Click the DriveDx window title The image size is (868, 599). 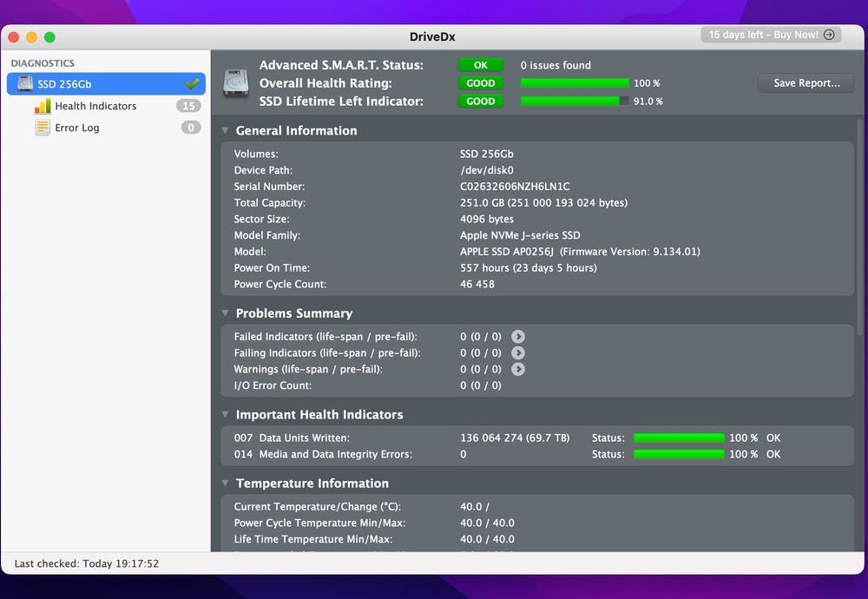[x=432, y=36]
